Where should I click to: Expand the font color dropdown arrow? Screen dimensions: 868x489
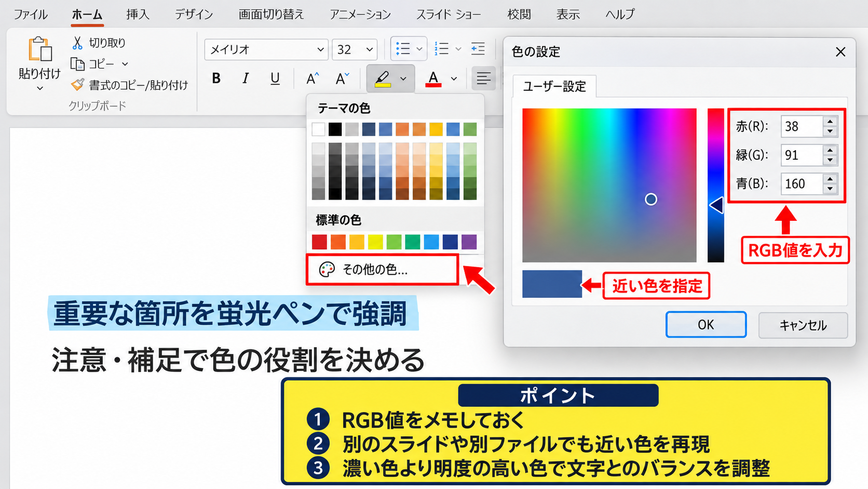(x=454, y=79)
